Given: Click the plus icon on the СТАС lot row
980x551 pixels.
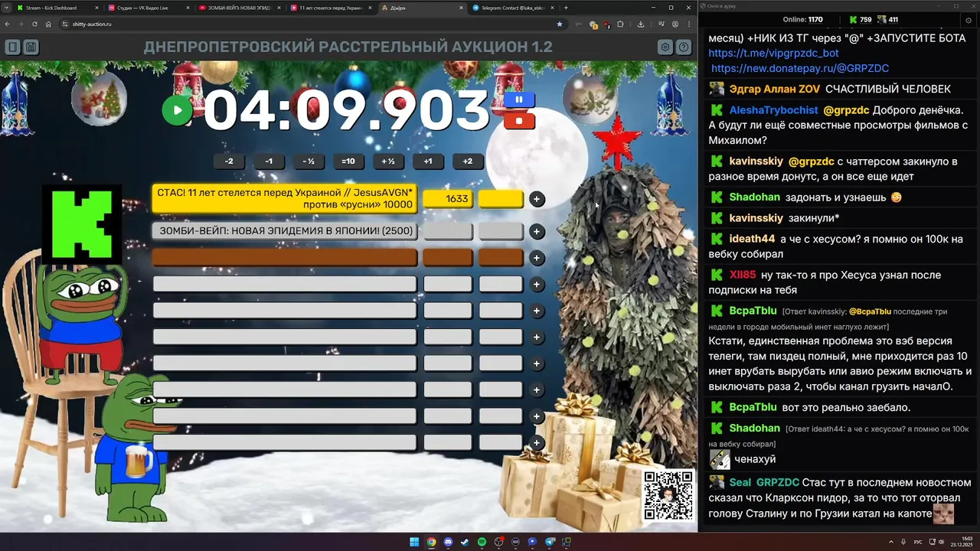Looking at the screenshot, I should pos(537,199).
